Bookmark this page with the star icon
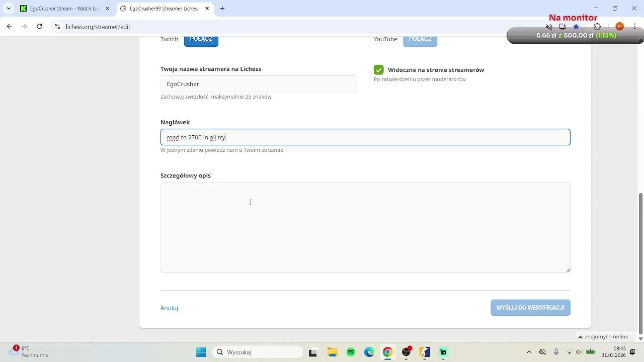Viewport: 644px width, 362px height. tap(576, 27)
